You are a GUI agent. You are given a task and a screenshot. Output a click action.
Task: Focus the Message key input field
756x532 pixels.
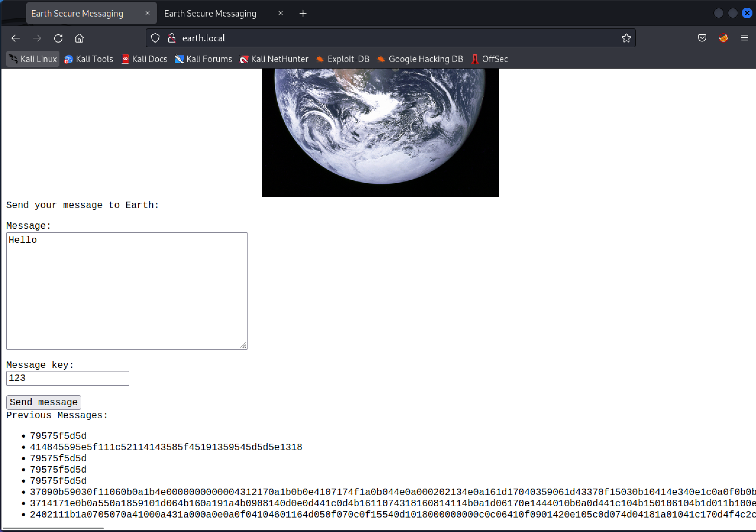click(x=67, y=378)
